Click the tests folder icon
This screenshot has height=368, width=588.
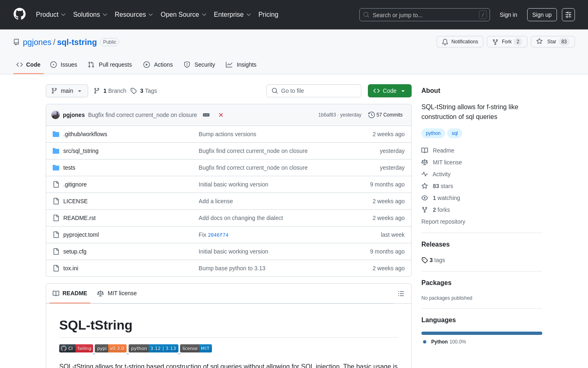tap(56, 168)
